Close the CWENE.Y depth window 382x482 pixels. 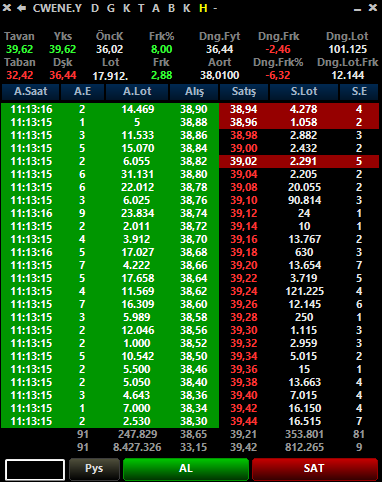click(373, 8)
